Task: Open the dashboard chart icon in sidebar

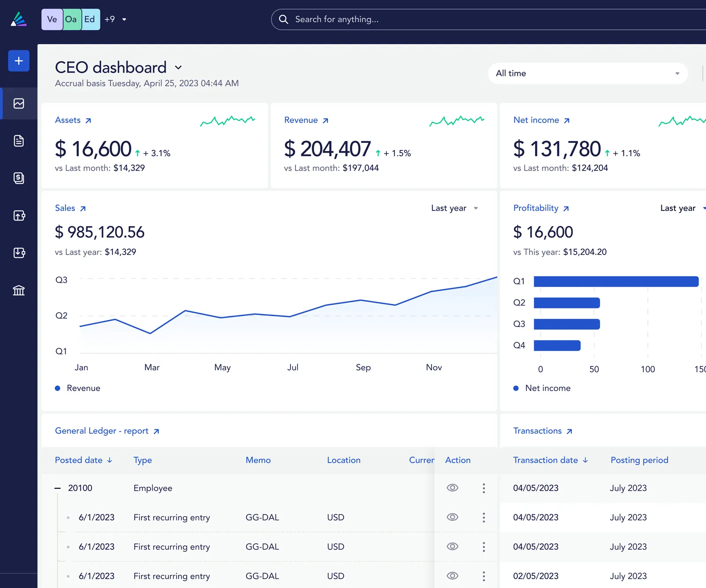Action: (19, 104)
